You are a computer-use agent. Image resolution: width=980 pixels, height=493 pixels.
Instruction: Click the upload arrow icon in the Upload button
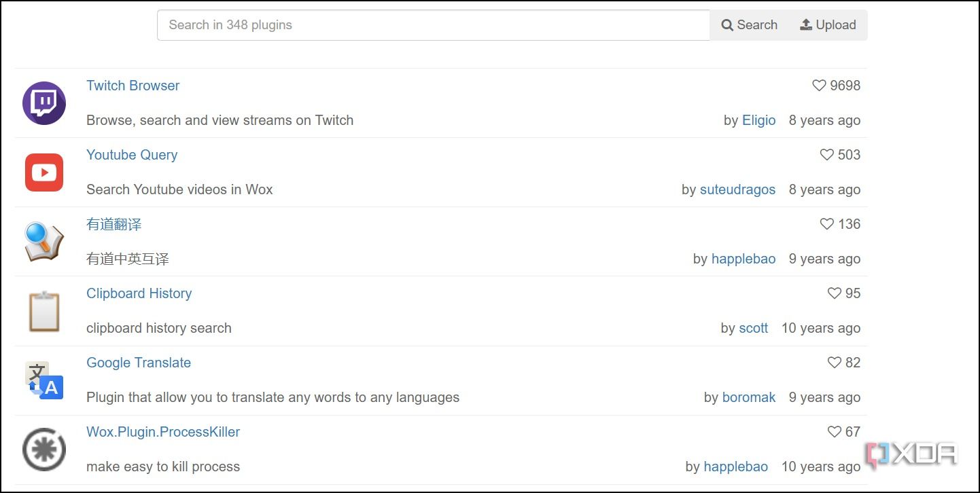pyautogui.click(x=806, y=24)
